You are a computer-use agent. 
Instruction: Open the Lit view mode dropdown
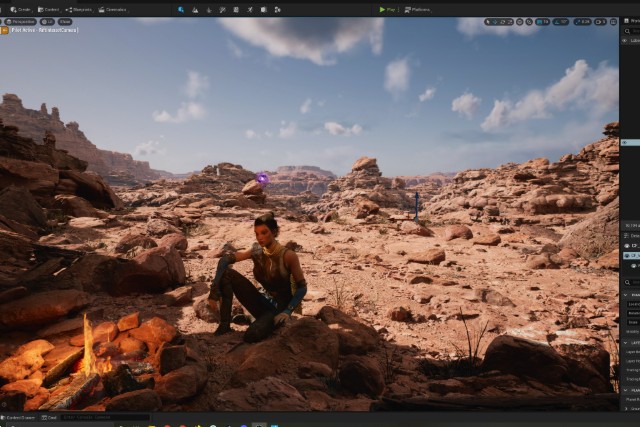pyautogui.click(x=47, y=20)
